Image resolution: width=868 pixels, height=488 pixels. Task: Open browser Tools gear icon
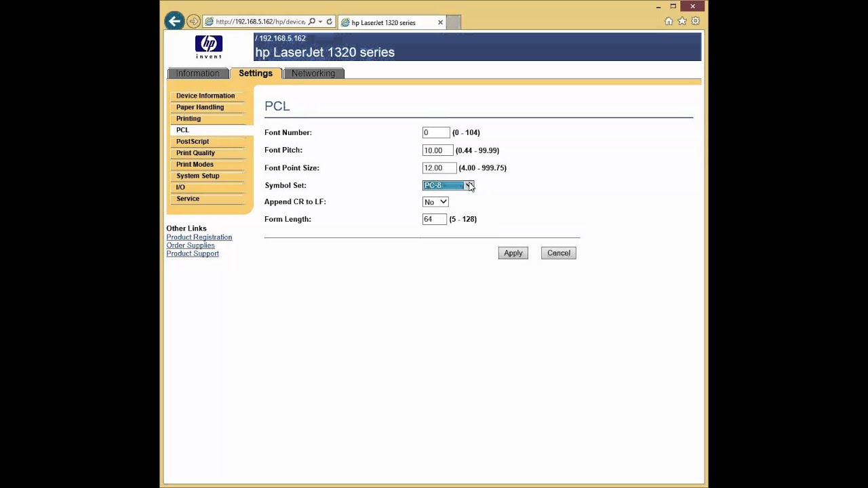coord(695,21)
